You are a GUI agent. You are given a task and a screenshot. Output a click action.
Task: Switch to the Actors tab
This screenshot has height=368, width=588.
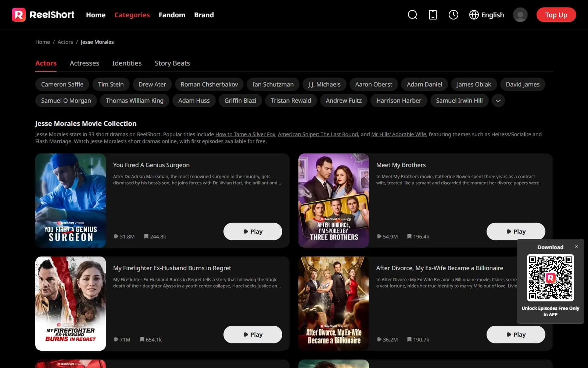(46, 63)
